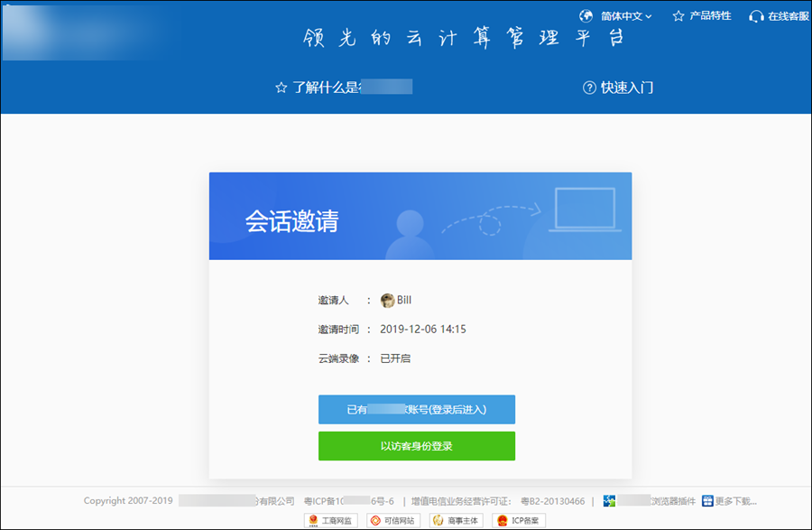Click the globe language icon

point(586,15)
